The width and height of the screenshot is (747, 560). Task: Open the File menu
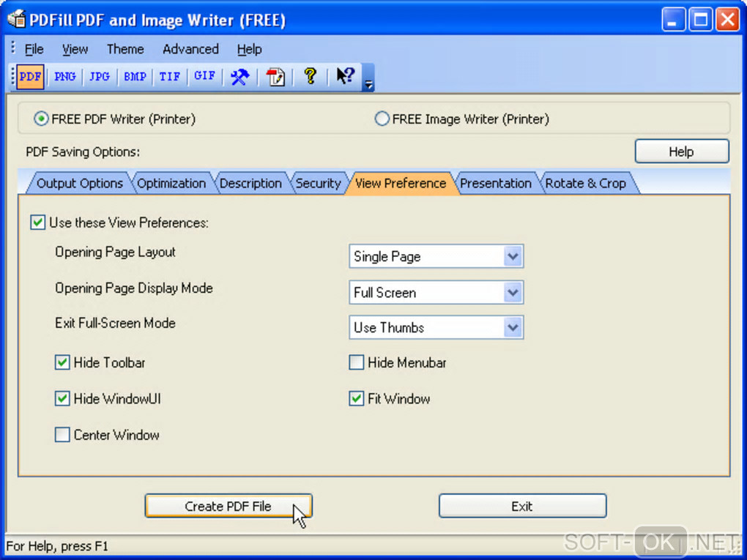pos(34,49)
